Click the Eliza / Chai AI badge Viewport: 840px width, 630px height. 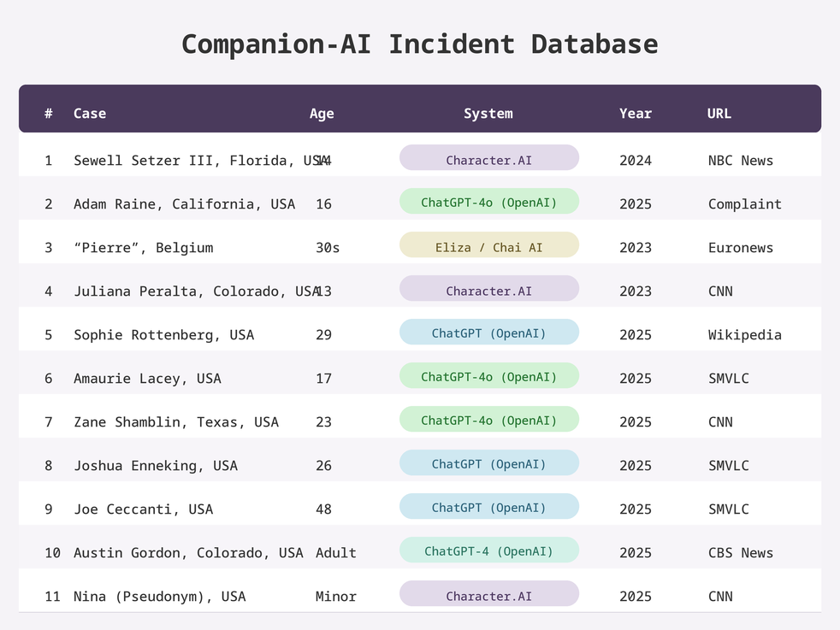tap(489, 245)
